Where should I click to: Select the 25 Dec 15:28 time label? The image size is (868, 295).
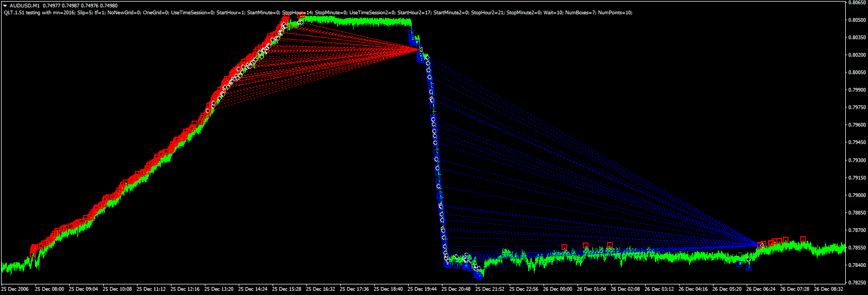pos(287,289)
